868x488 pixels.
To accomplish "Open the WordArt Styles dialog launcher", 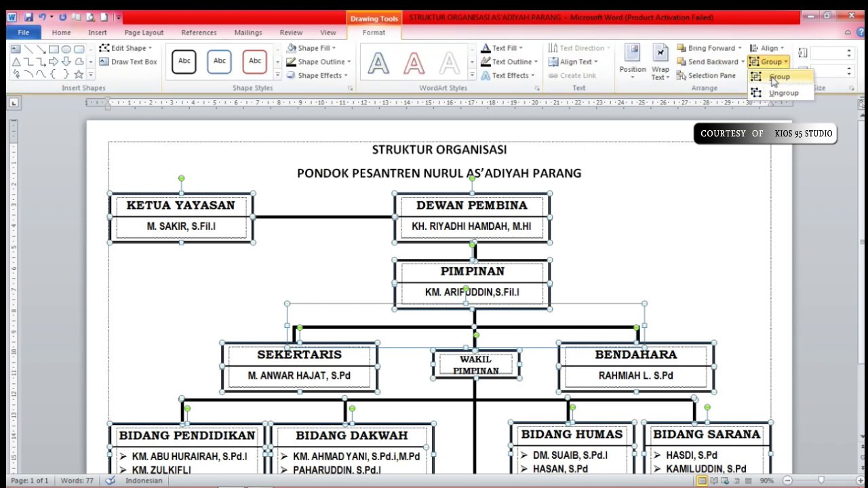I will click(537, 88).
